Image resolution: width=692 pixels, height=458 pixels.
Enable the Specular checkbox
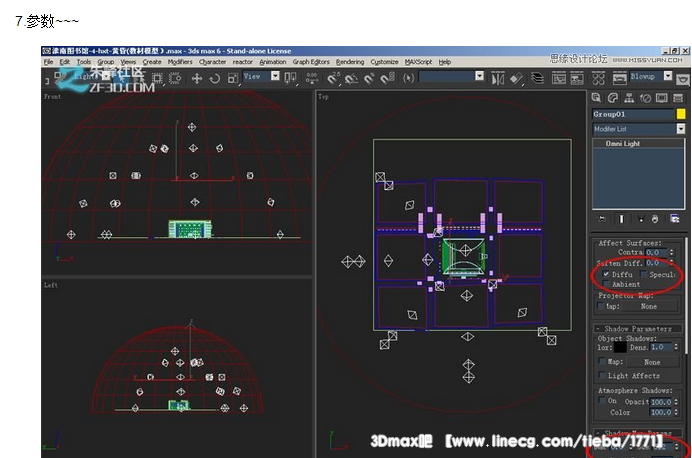coord(643,274)
